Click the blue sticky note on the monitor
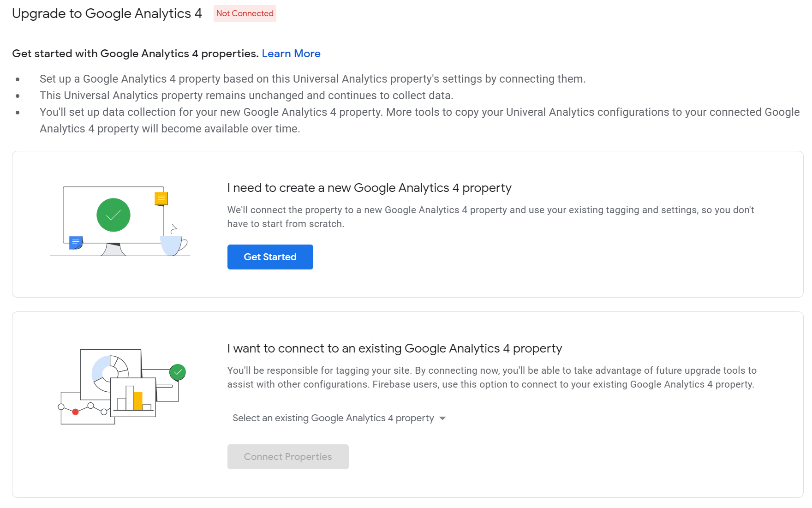 (x=75, y=242)
